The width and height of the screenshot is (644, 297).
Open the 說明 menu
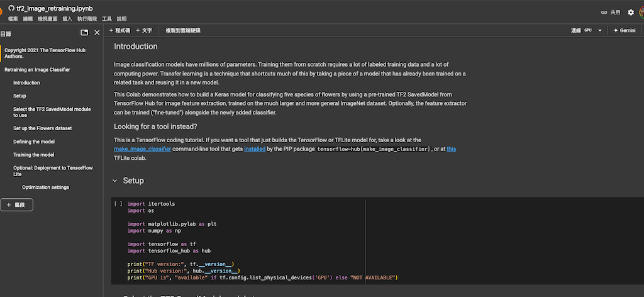[121, 19]
